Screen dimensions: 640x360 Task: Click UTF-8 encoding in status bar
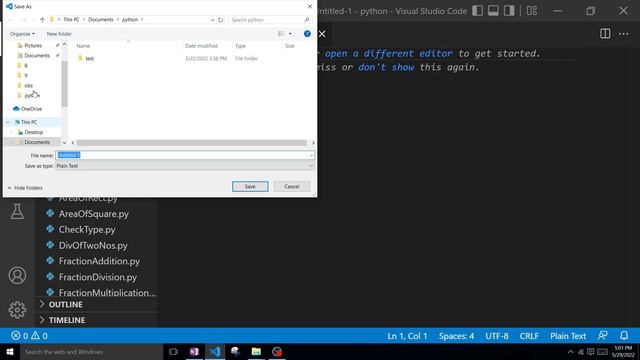497,336
